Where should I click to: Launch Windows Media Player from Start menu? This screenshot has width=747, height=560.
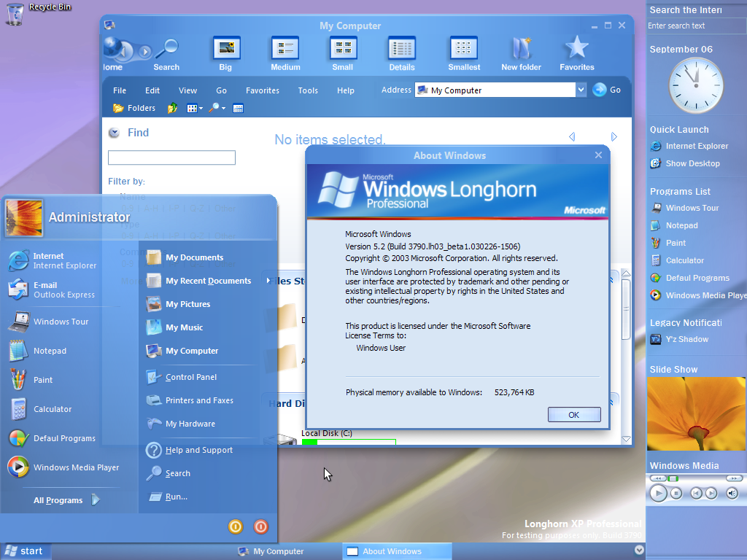[x=63, y=467]
